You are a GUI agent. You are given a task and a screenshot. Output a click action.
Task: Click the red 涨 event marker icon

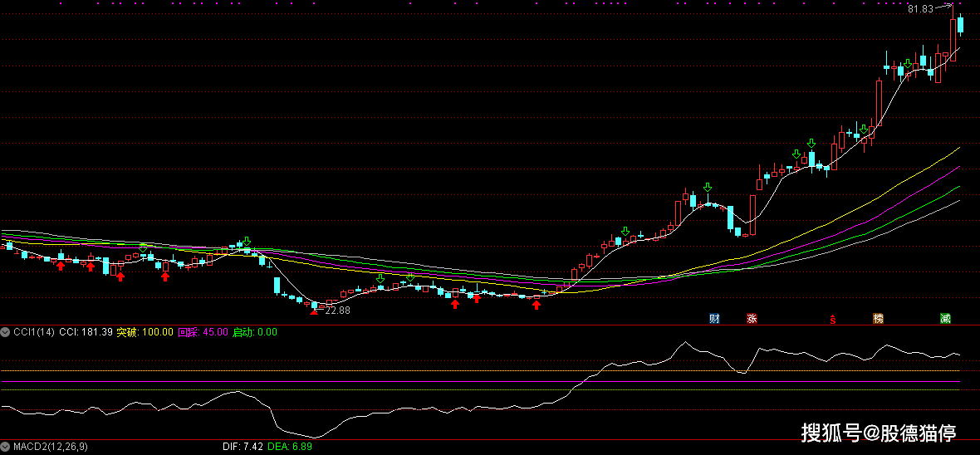click(752, 318)
